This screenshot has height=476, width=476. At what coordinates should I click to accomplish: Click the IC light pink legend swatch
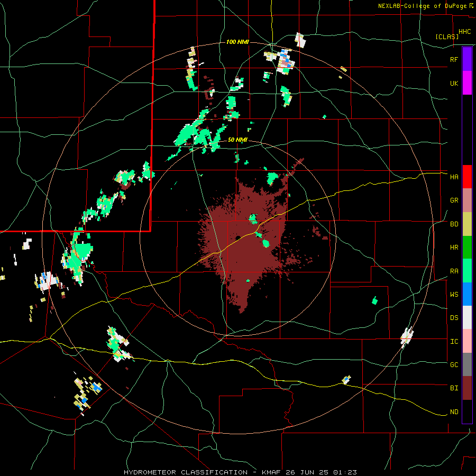(467, 341)
